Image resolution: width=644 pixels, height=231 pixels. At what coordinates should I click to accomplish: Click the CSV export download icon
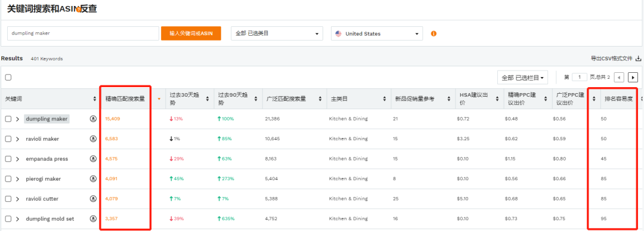coord(638,58)
